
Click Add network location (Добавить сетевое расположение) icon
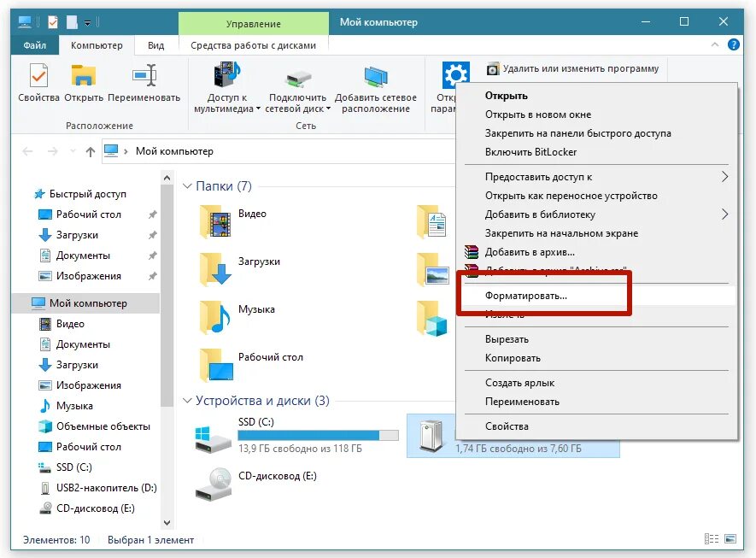[376, 77]
